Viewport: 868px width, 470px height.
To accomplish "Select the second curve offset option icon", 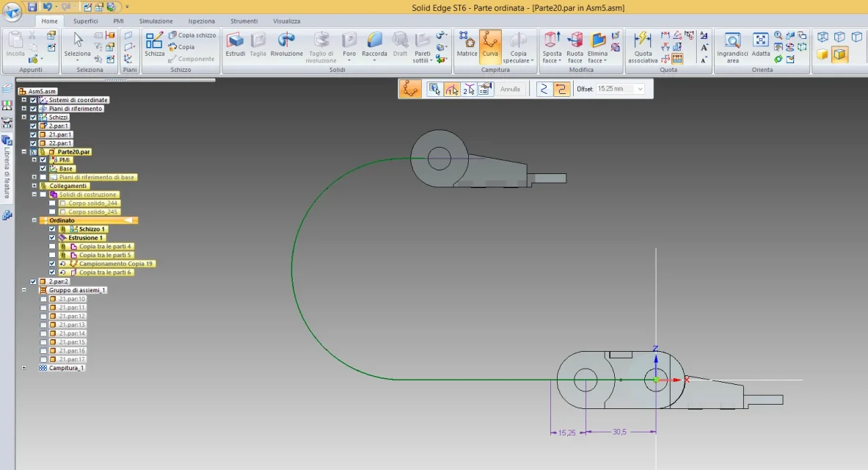I will [561, 89].
